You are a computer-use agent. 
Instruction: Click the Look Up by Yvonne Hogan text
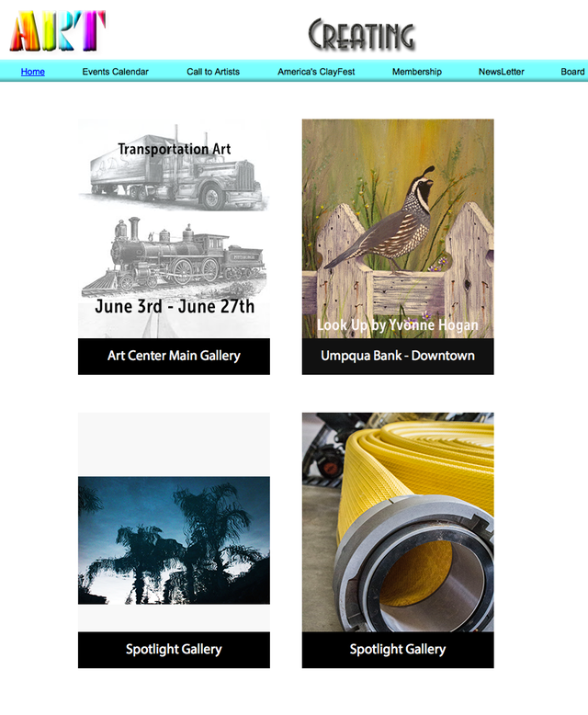click(398, 324)
